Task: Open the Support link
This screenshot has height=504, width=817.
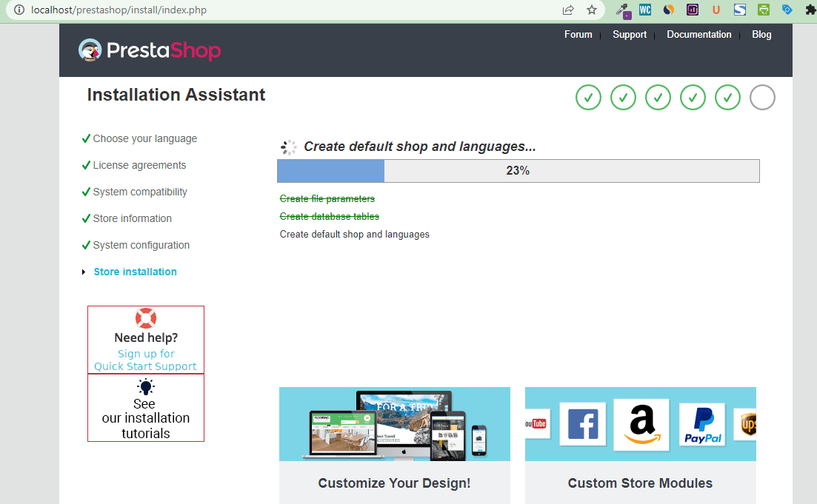Action: coord(630,34)
